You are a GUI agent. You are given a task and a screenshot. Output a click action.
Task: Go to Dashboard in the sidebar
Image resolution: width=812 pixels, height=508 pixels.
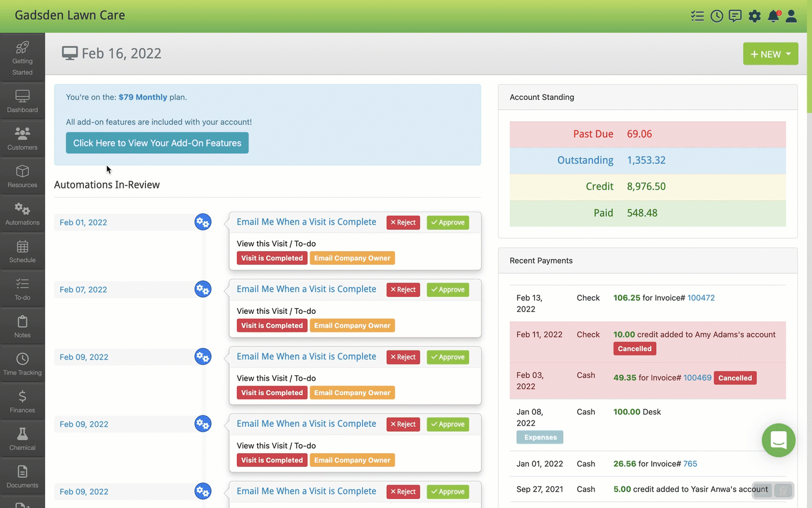point(23,101)
